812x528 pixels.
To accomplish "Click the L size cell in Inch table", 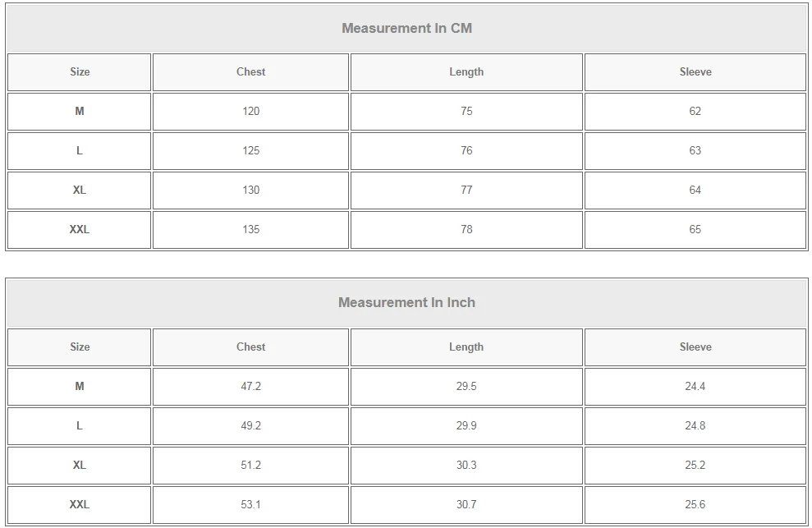I will point(80,426).
